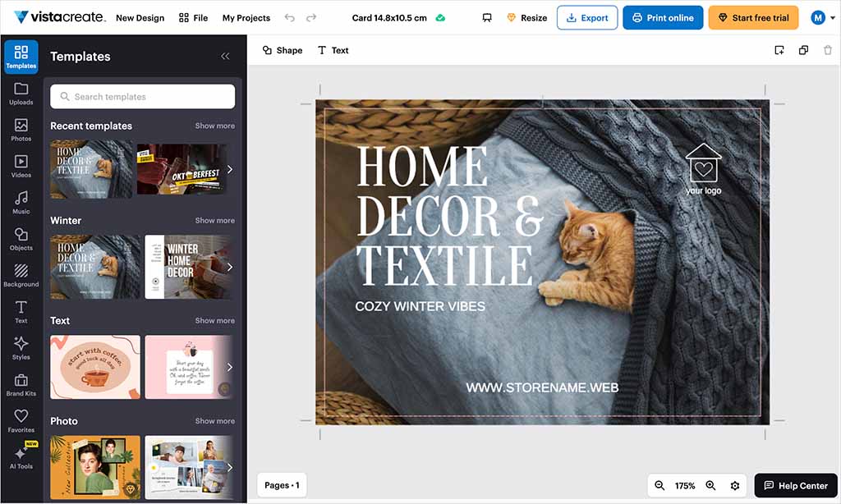Open the Photos sidebar section
Viewport: 841px width, 504px height.
[x=21, y=129]
